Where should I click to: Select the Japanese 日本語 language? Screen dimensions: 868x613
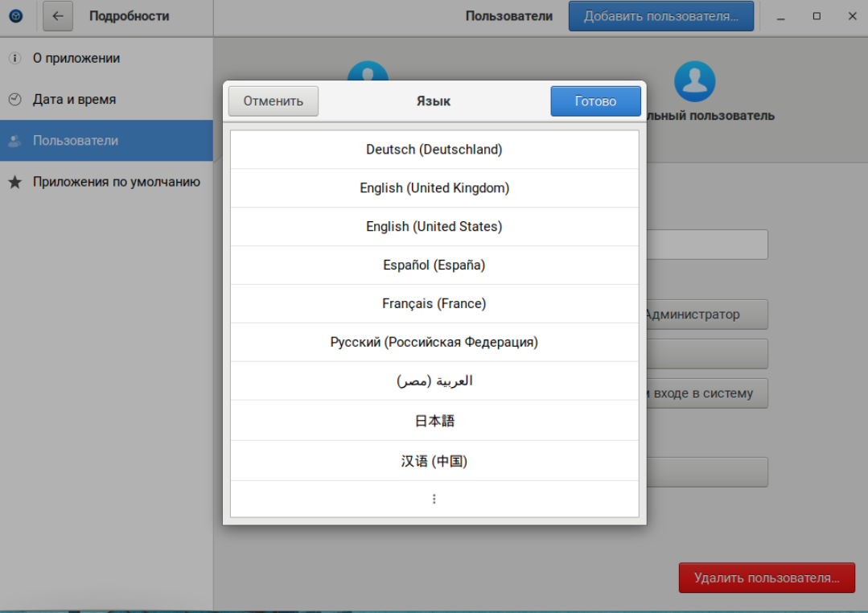click(x=434, y=421)
